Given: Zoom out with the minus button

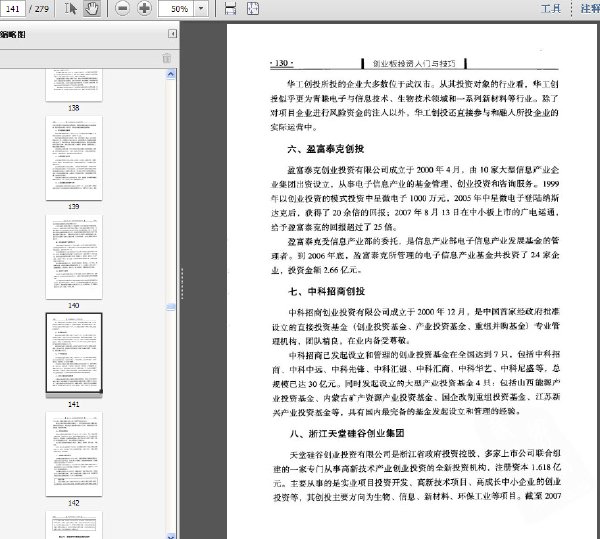Looking at the screenshot, I should coord(122,8).
